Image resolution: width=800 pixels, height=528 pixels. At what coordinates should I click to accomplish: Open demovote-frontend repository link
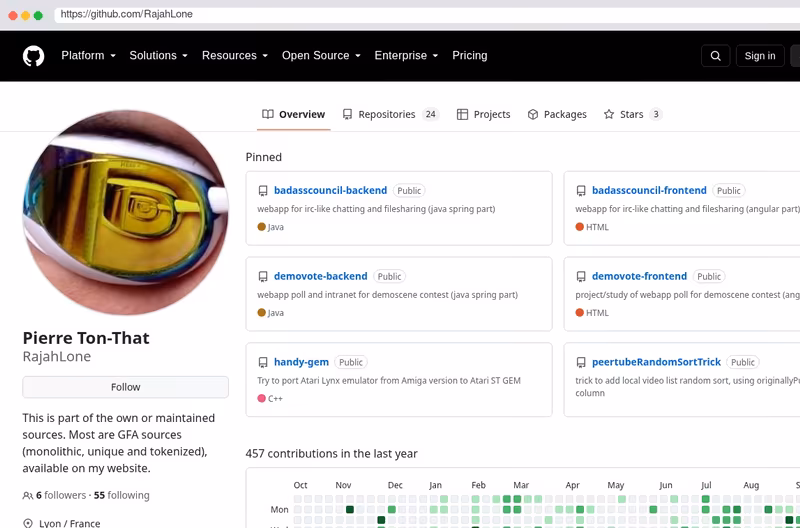639,276
